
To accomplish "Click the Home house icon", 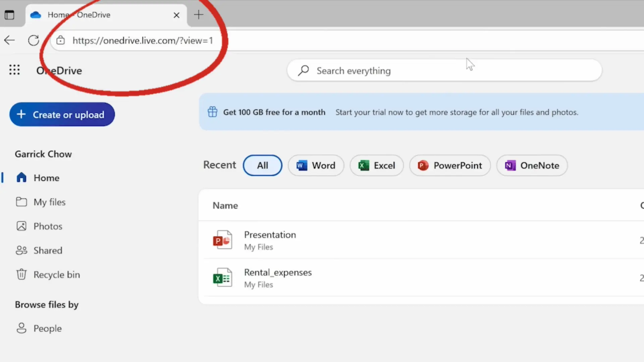I will point(21,177).
